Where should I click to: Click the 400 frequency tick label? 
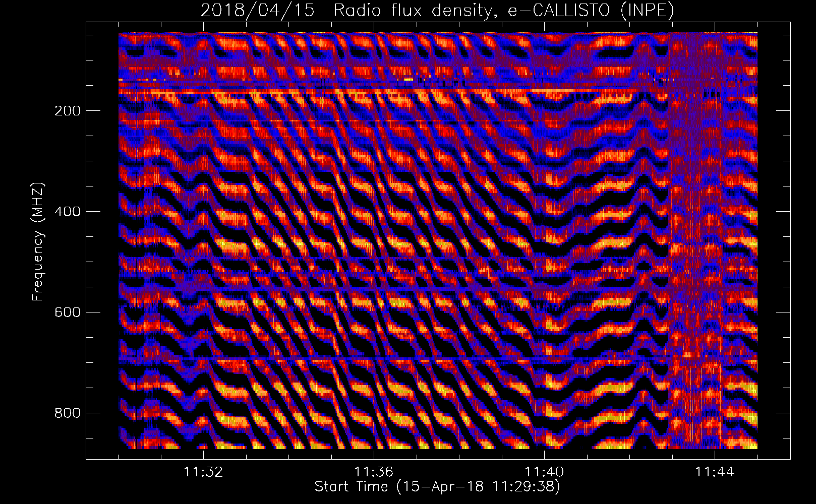68,212
